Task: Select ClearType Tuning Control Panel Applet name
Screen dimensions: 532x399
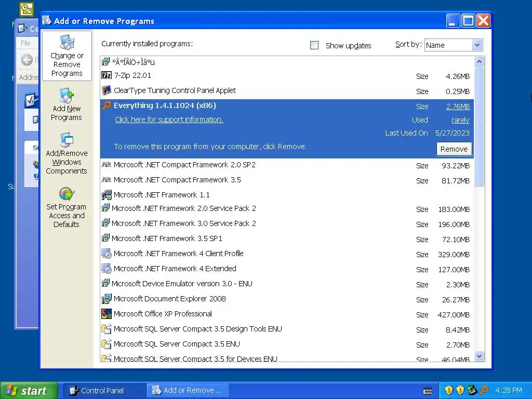Action: coord(175,90)
